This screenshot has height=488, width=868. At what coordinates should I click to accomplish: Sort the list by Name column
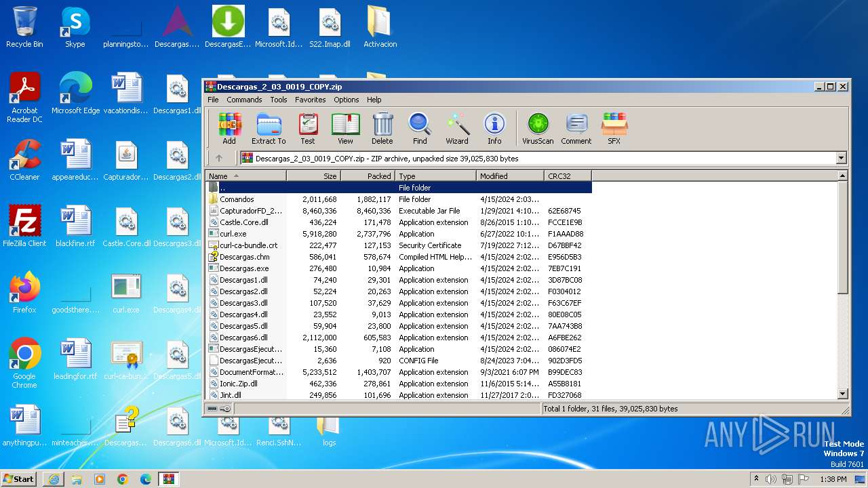pyautogui.click(x=245, y=176)
